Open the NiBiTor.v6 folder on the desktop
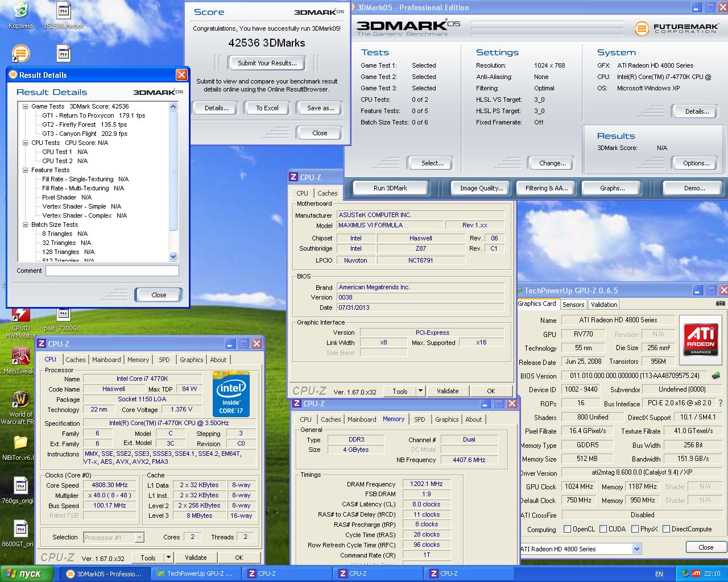Screen dimensions: 728x582 point(20,446)
